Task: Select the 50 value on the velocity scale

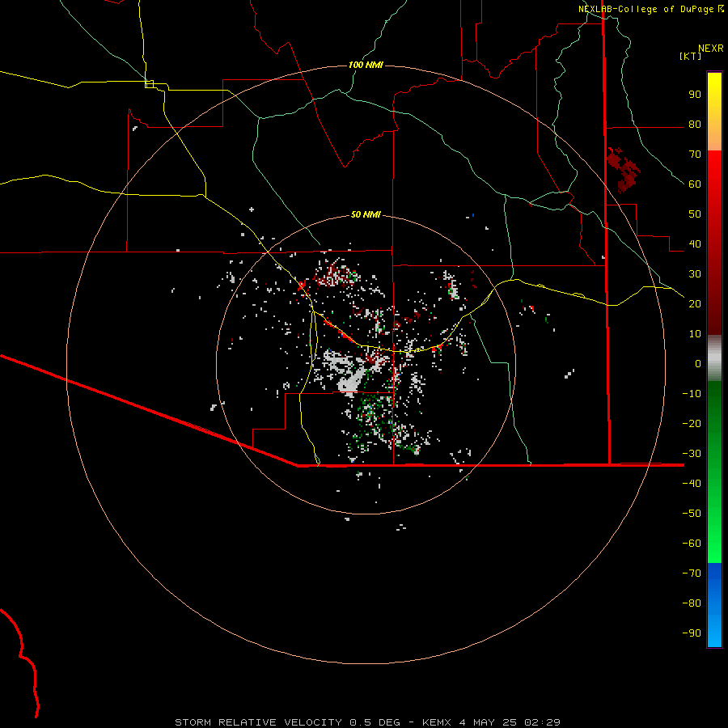Action: [x=695, y=214]
